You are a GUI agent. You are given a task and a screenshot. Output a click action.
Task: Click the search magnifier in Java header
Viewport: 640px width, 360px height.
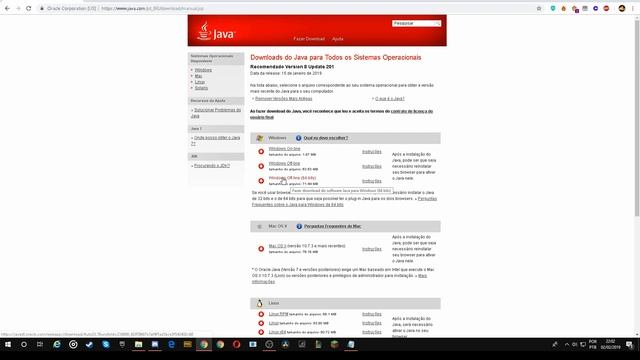point(437,24)
